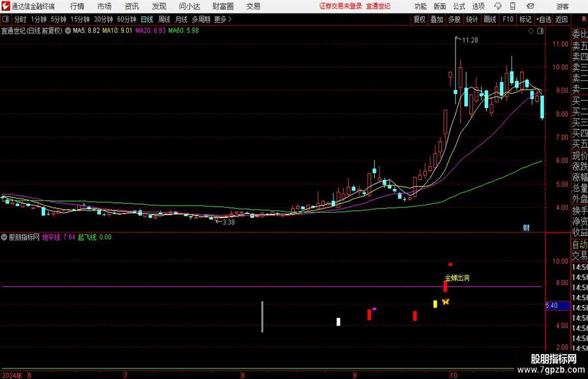Open the 交易 menu
Viewport: 588px width, 379px height.
253,6
